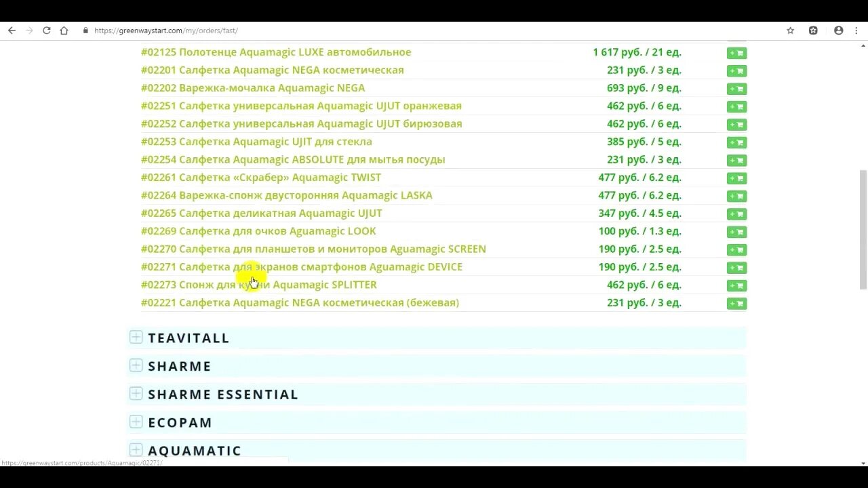This screenshot has height=488, width=868.
Task: Expand the AQUAMATIC category
Action: [136, 450]
